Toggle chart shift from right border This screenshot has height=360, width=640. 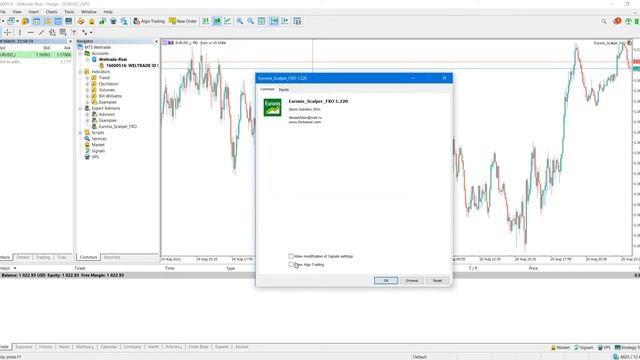(285, 21)
